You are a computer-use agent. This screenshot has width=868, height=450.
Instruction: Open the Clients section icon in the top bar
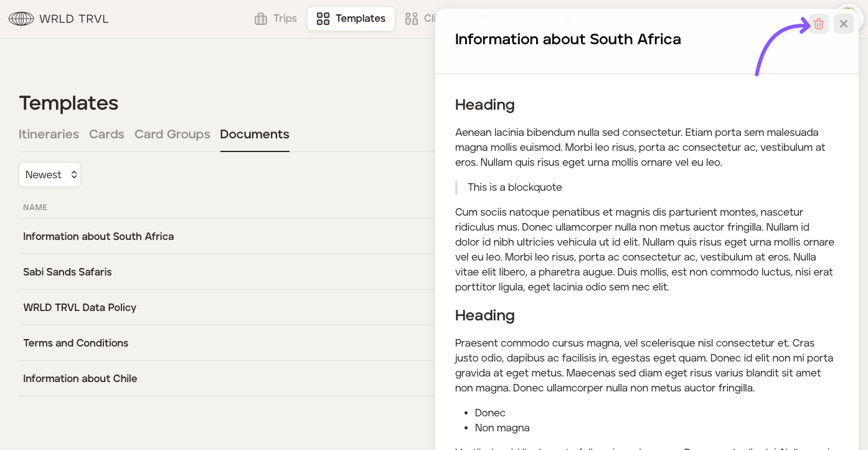(x=412, y=19)
